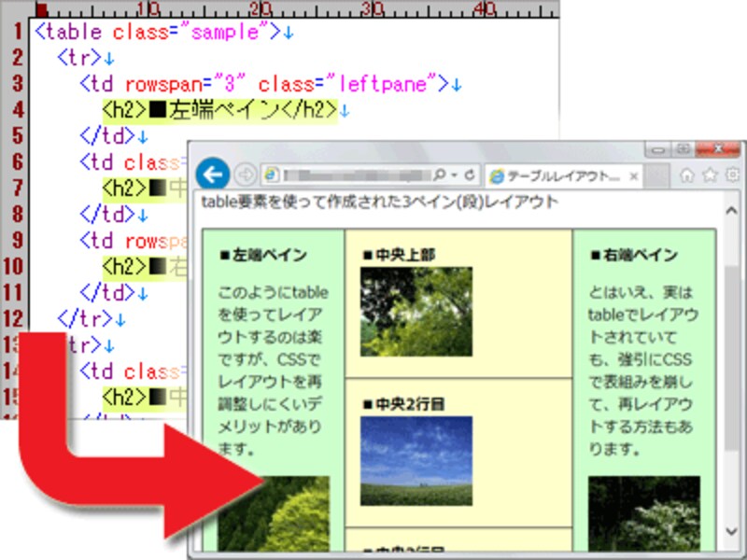
Task: Click the ■中央2行目 heading
Action: tap(403, 404)
